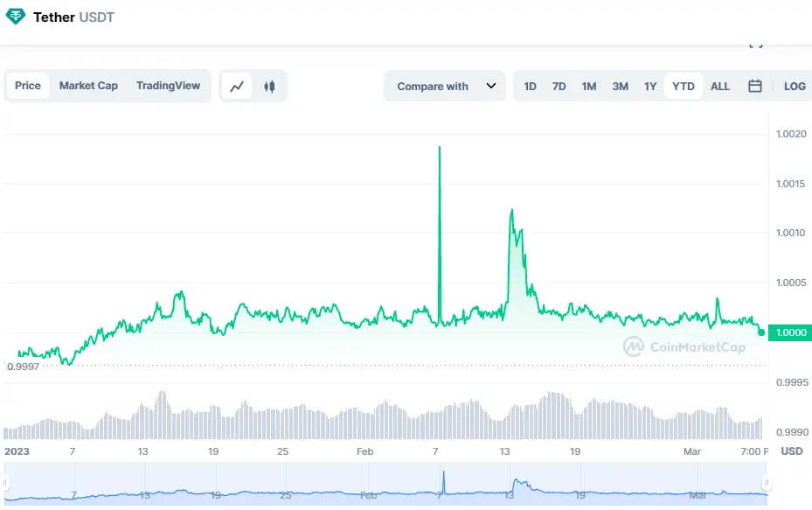This screenshot has width=812, height=510.
Task: Set time range to 1Y
Action: click(x=650, y=86)
